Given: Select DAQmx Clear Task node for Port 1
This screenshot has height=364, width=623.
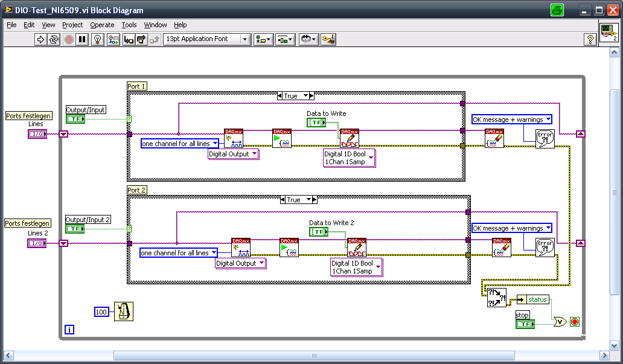Looking at the screenshot, I should coord(494,138).
